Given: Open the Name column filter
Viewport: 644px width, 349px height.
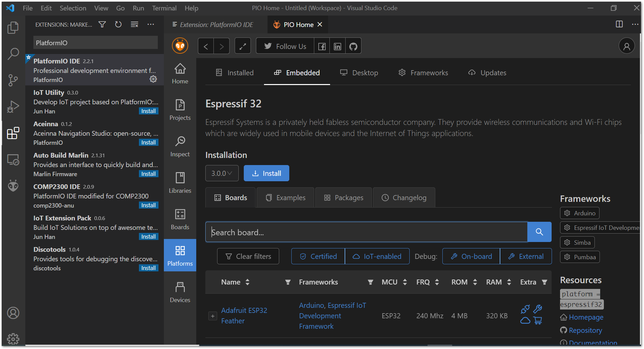Looking at the screenshot, I should (x=288, y=282).
